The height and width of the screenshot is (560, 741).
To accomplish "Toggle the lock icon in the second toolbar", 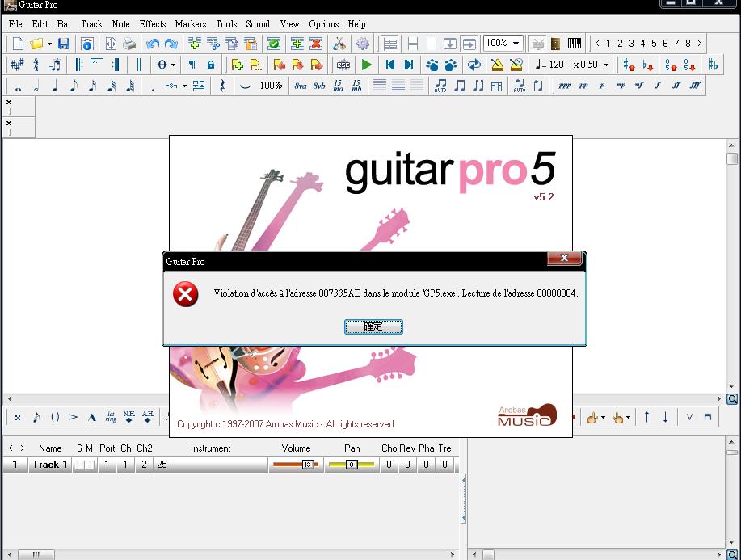I will pyautogui.click(x=211, y=65).
